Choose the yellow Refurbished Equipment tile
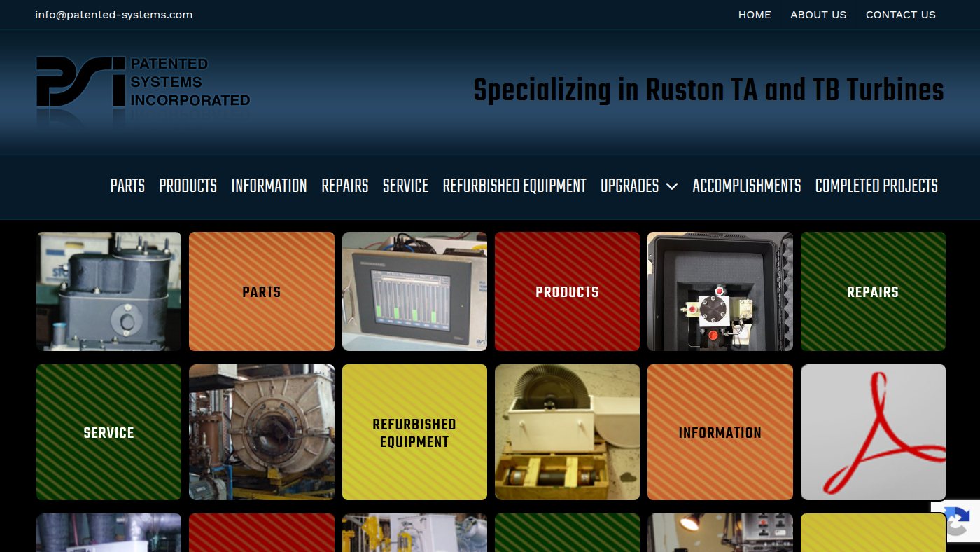Screen dimensions: 980x552 click(414, 432)
